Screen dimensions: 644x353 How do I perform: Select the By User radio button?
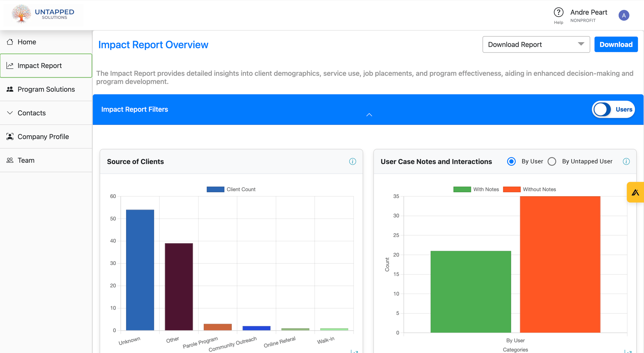(x=511, y=161)
